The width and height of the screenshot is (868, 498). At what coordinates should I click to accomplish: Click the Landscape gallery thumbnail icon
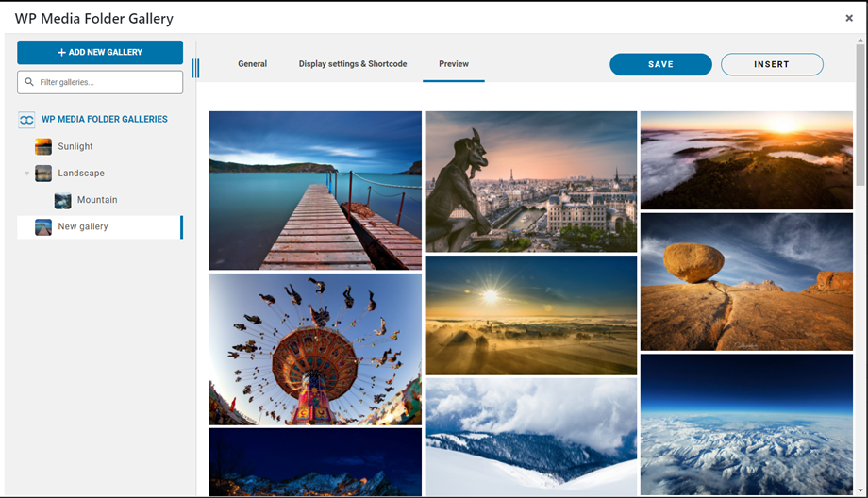pos(43,174)
